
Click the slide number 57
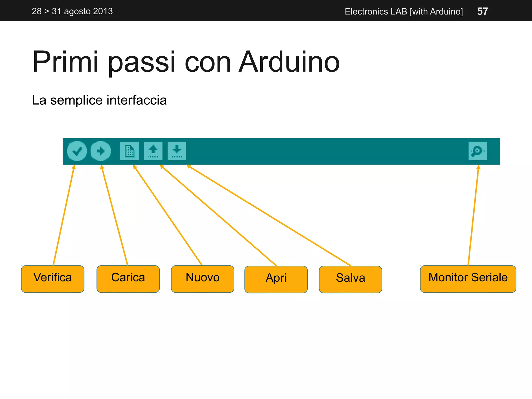coord(483,11)
